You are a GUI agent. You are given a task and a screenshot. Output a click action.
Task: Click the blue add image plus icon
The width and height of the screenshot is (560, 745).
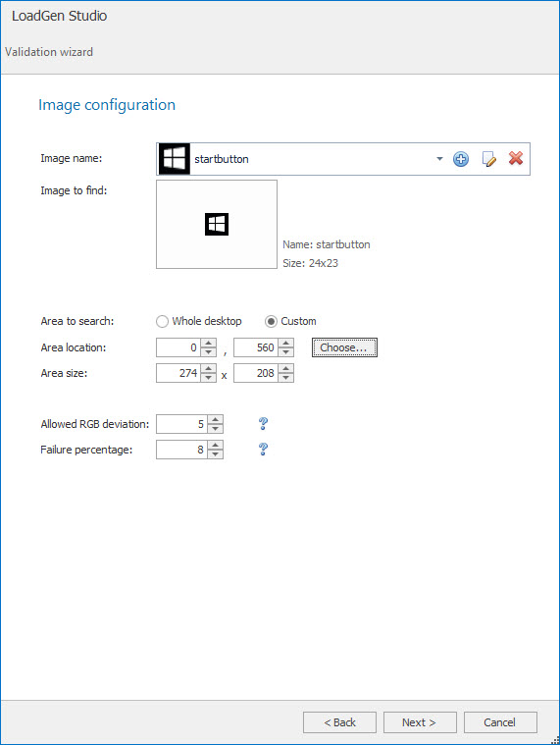460,159
